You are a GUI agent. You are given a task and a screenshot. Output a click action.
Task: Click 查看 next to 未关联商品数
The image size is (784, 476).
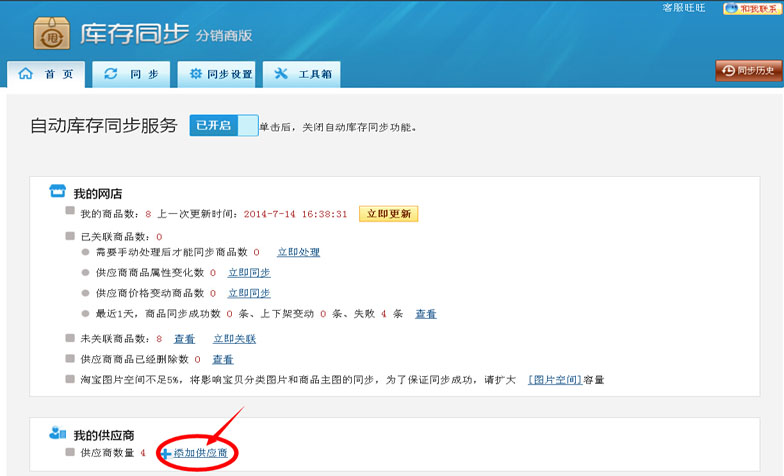184,338
